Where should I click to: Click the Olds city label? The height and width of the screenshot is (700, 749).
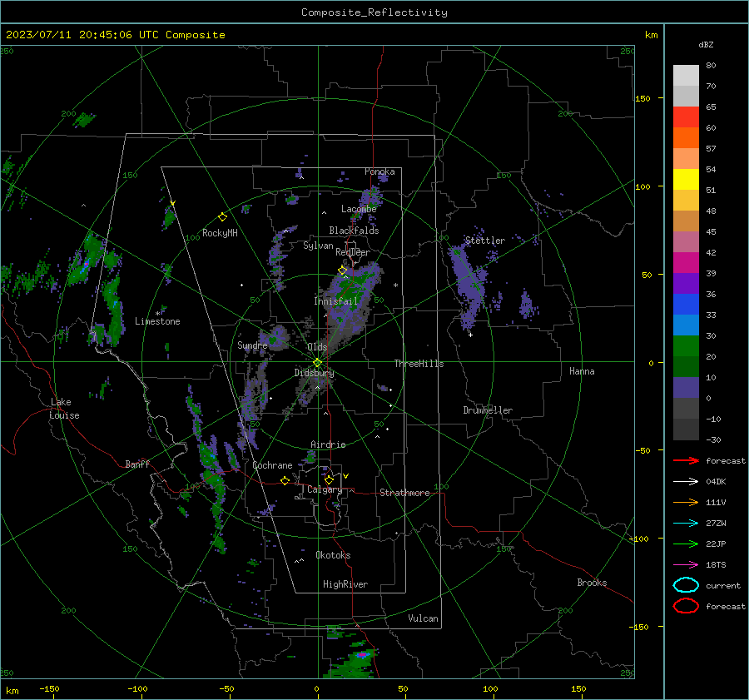317,347
